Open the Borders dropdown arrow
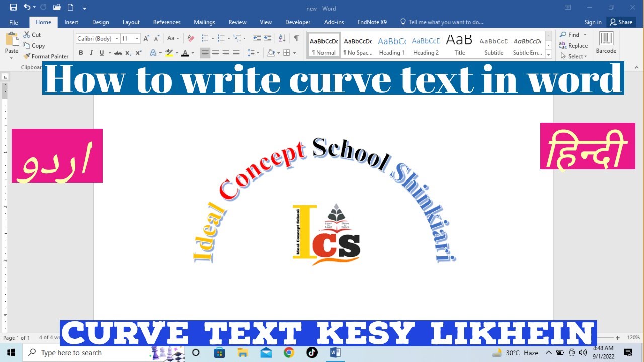This screenshot has height=362, width=644. [294, 53]
